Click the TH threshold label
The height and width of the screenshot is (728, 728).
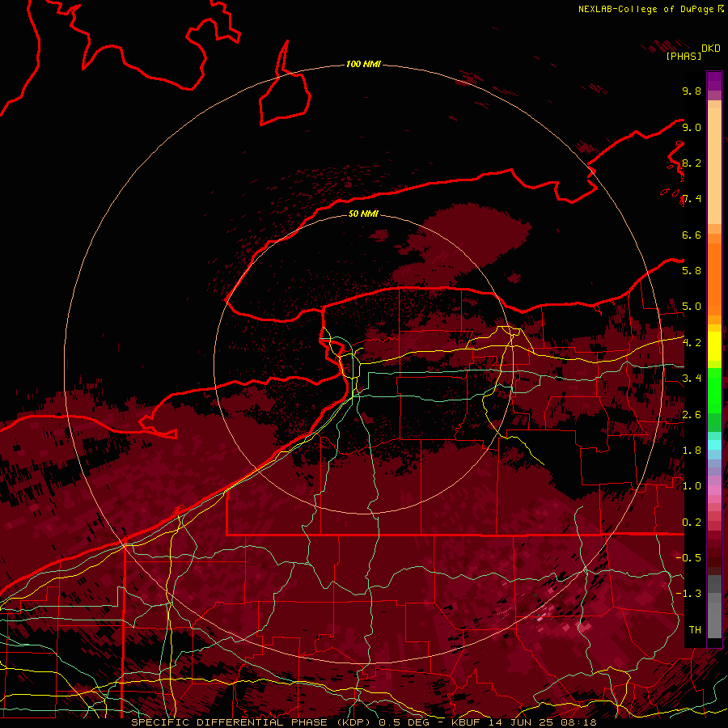coord(695,630)
